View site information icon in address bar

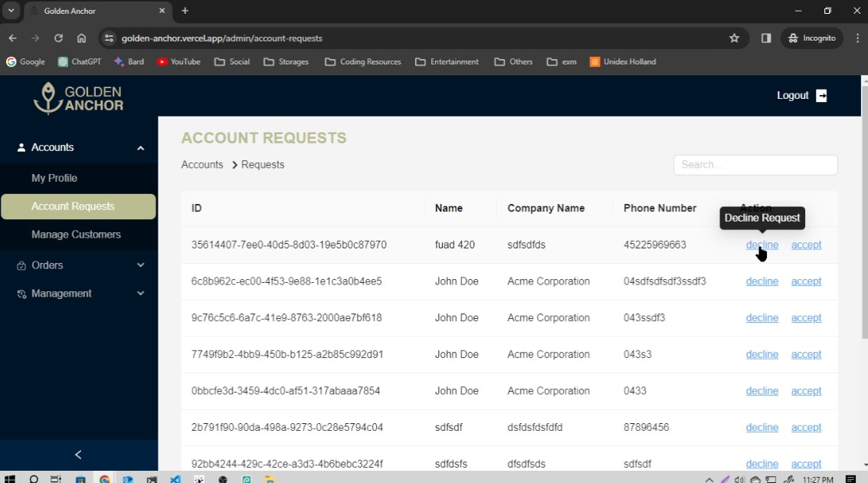[x=109, y=38]
